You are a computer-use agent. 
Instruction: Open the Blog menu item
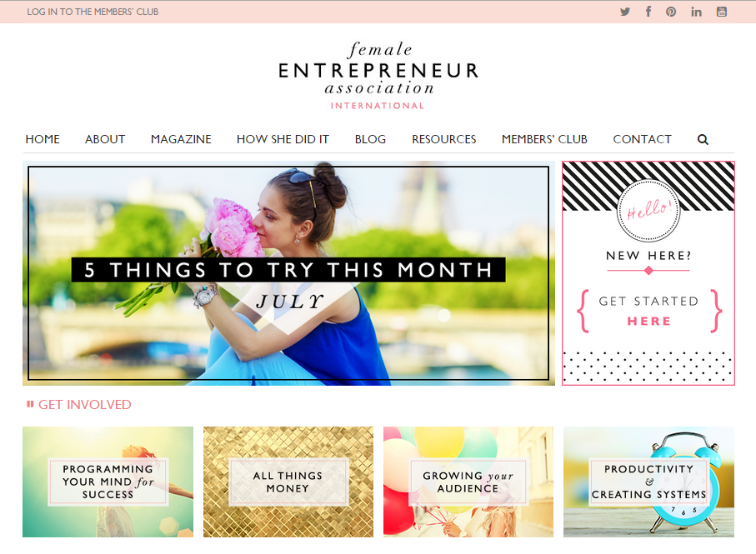click(370, 139)
